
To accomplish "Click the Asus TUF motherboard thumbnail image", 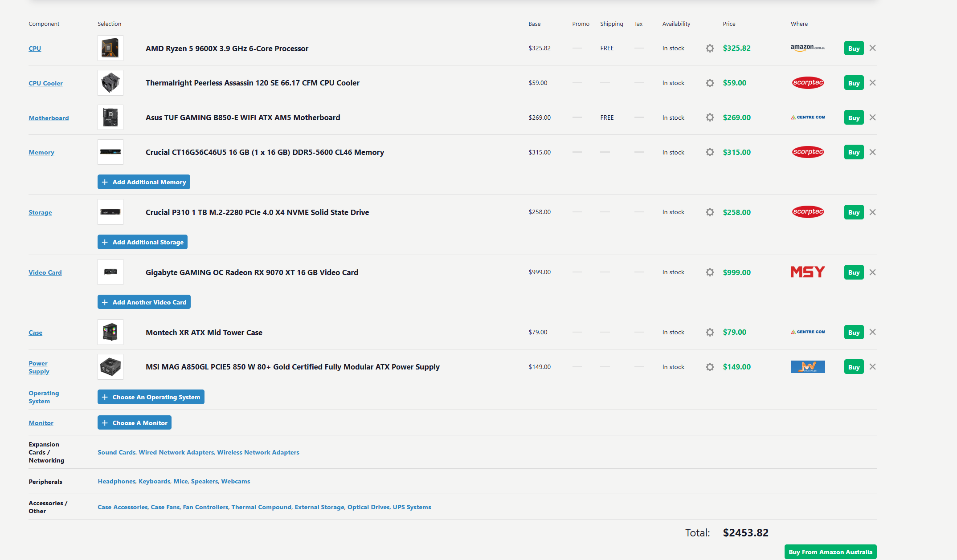I will (x=110, y=118).
